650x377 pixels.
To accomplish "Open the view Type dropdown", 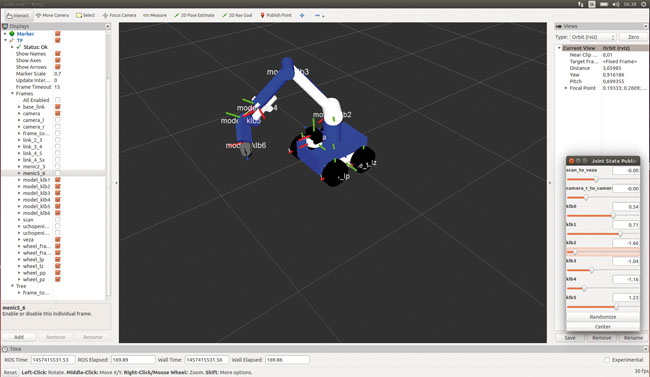I will click(x=593, y=37).
